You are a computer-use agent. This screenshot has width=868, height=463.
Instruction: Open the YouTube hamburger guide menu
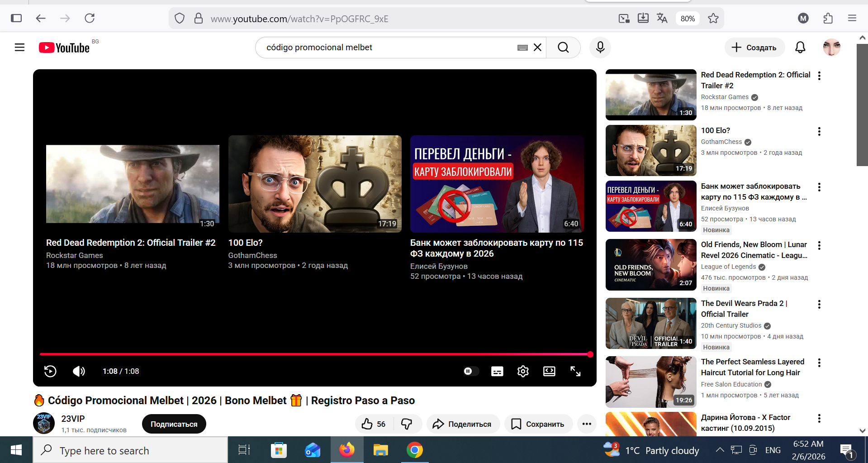(x=19, y=48)
